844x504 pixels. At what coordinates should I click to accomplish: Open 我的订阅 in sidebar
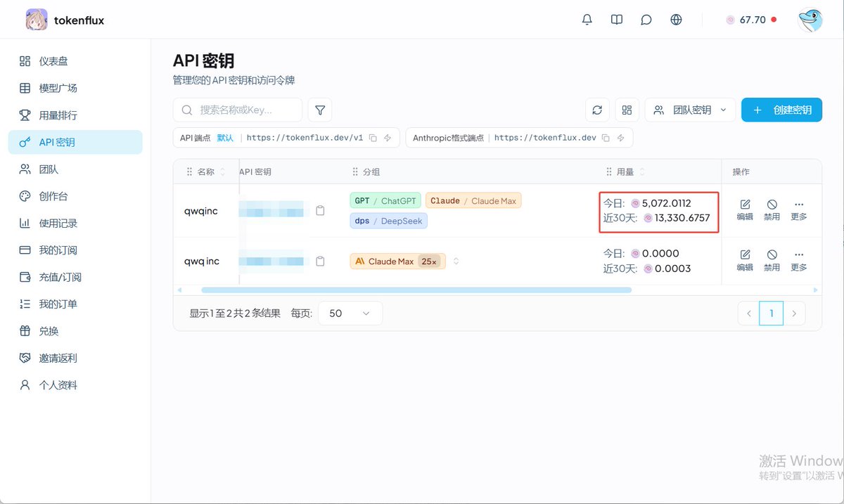[75, 250]
